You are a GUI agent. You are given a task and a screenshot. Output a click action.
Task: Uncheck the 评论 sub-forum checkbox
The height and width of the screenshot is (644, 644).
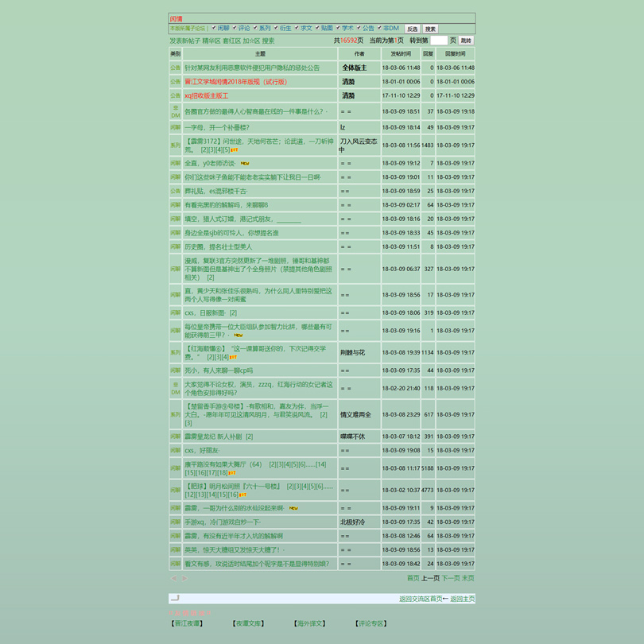coord(235,28)
